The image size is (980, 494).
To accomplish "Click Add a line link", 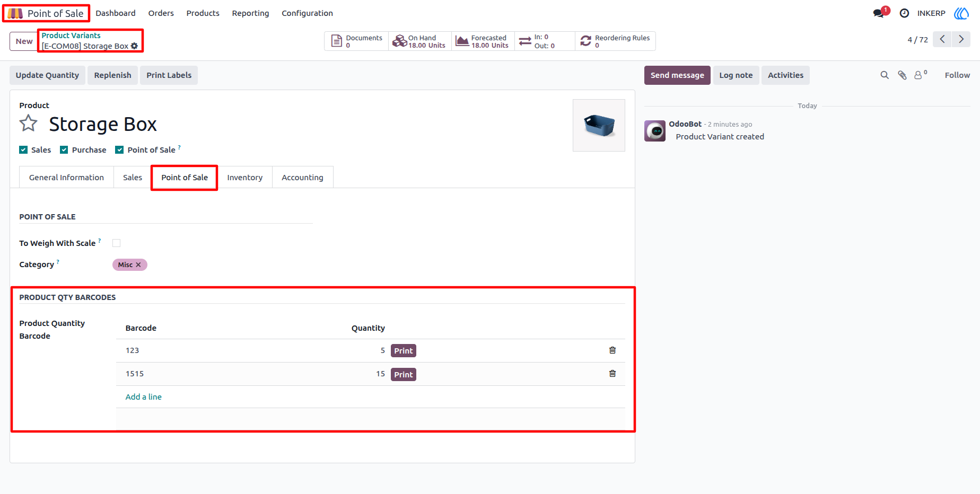I will pos(143,397).
